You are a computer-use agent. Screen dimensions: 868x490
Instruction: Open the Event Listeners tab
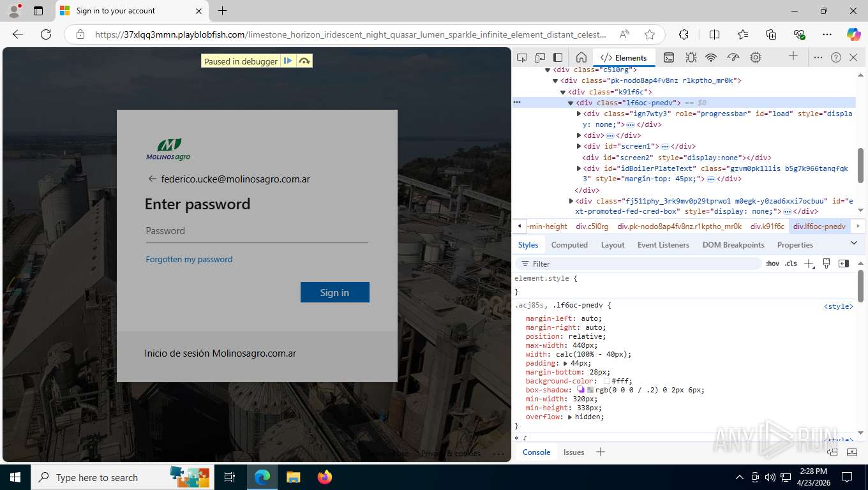(x=663, y=244)
